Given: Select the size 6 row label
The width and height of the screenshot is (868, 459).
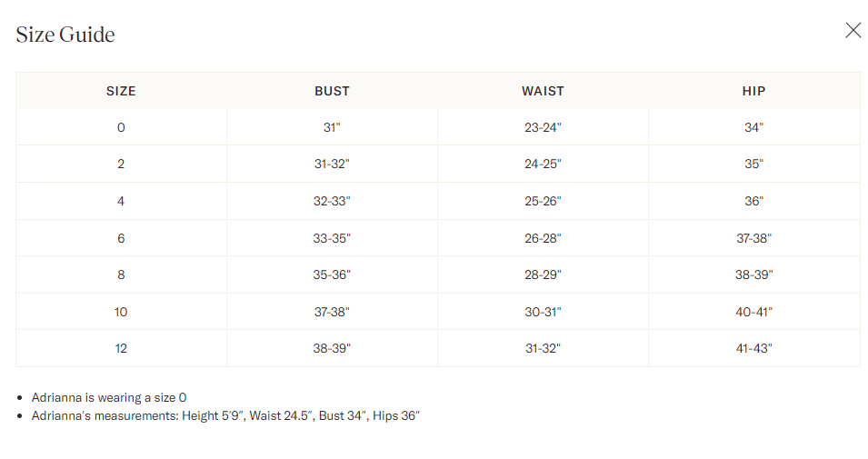Looking at the screenshot, I should (121, 238).
